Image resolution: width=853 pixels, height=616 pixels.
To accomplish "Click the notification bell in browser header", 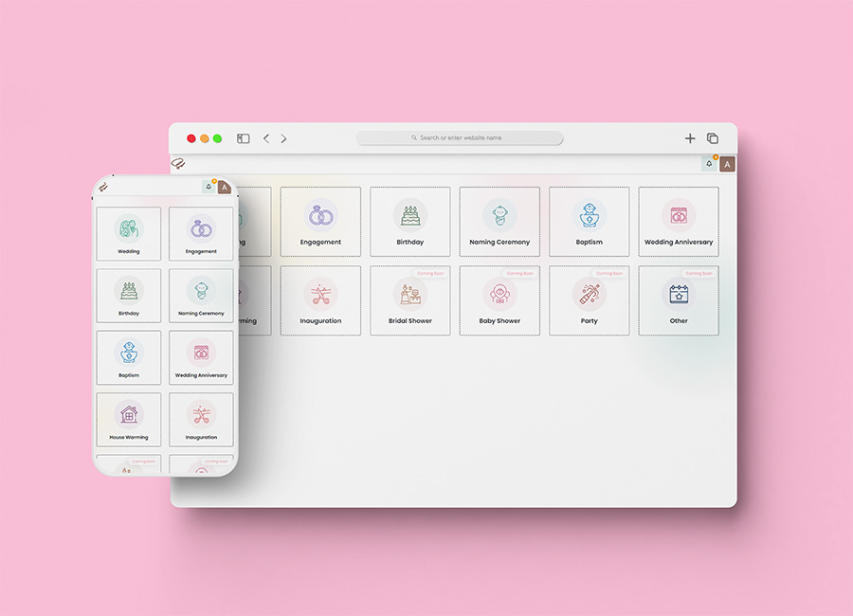I will coord(709,164).
